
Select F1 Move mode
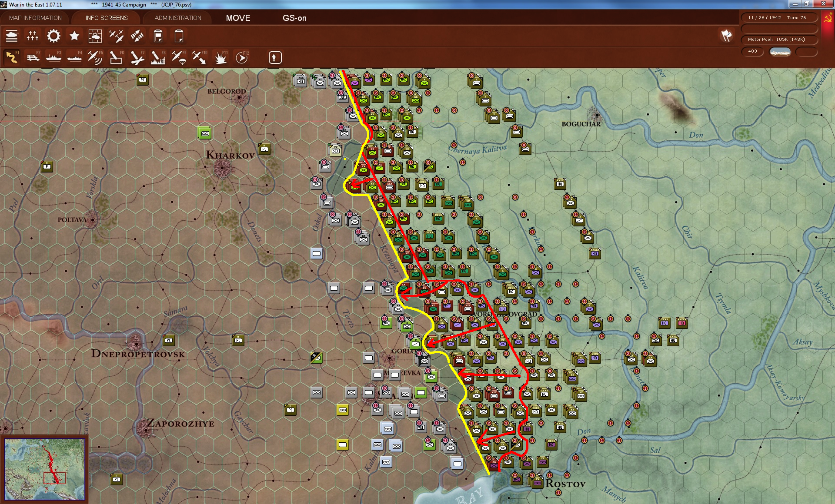(x=12, y=57)
